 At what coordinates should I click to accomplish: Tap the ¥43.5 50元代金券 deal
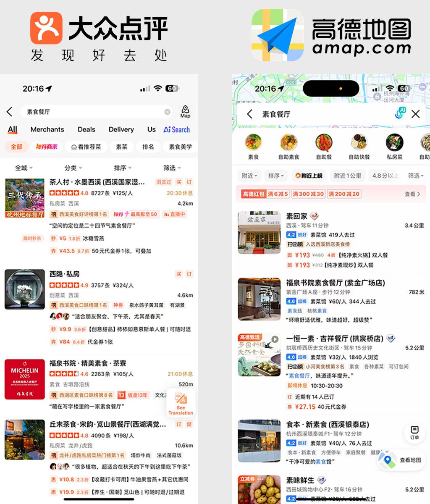[101, 251]
